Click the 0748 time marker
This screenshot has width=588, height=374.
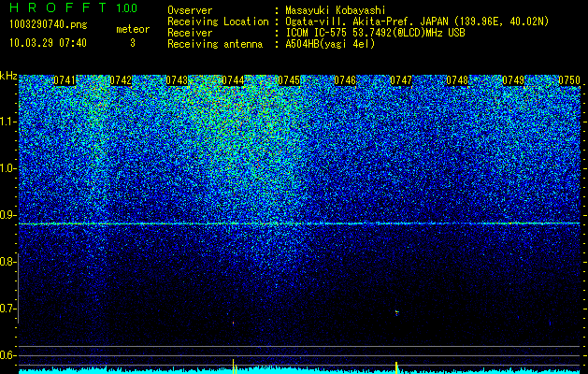pyautogui.click(x=457, y=80)
